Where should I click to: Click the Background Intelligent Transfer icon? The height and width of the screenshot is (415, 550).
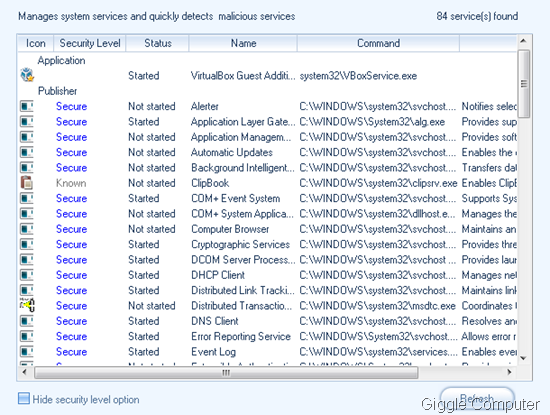click(27, 167)
